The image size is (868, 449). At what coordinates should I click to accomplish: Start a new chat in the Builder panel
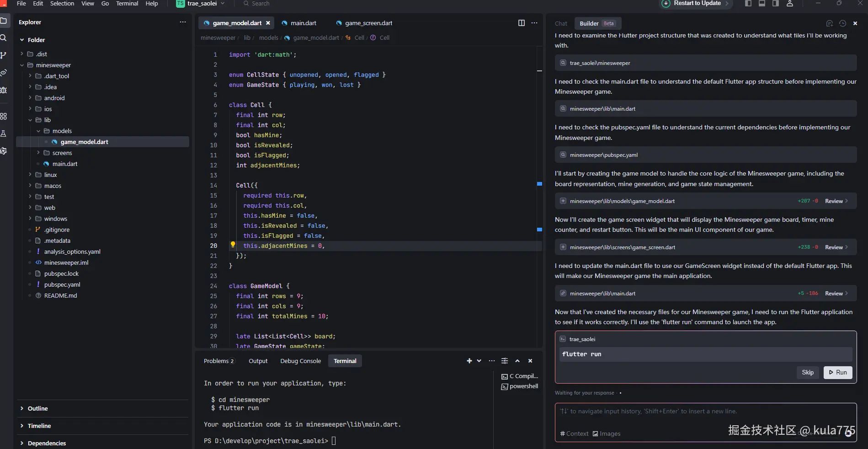click(x=830, y=23)
